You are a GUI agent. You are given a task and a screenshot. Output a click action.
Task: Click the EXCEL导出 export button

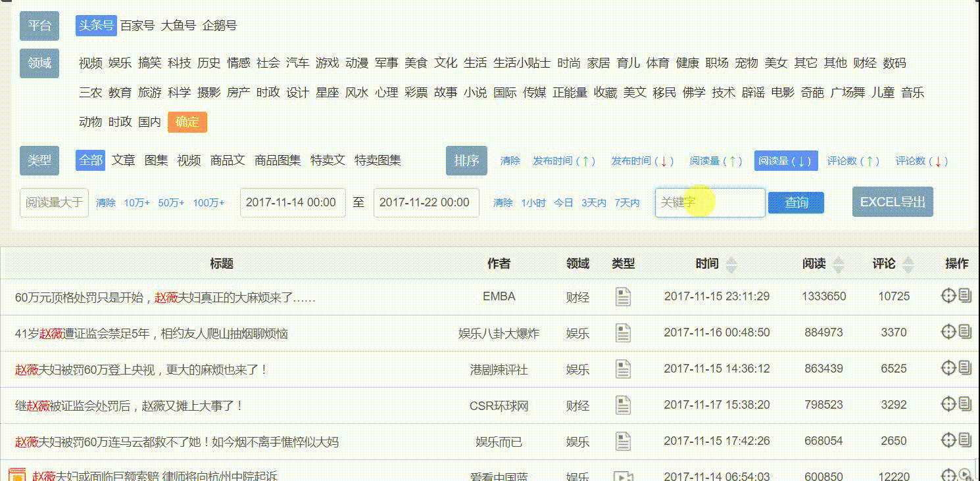892,202
